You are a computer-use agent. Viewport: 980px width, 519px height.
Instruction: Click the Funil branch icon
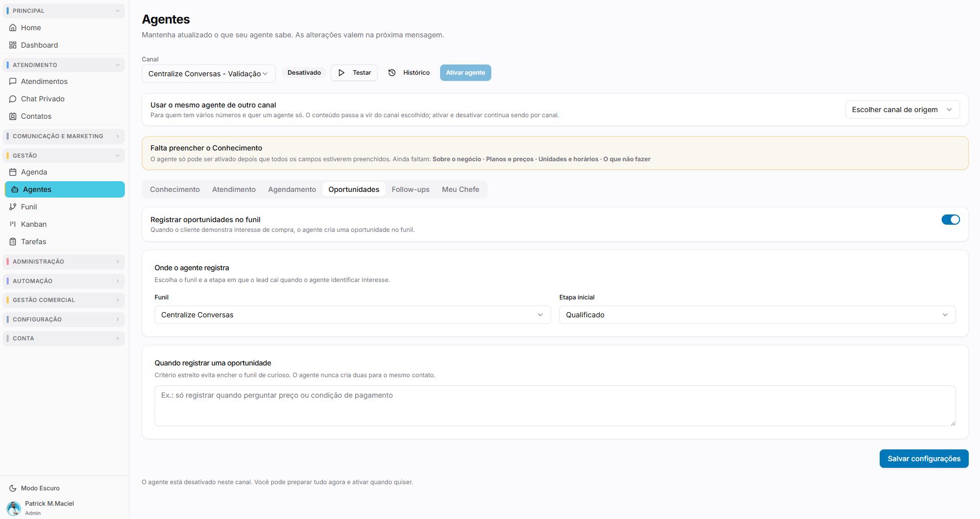tap(13, 207)
